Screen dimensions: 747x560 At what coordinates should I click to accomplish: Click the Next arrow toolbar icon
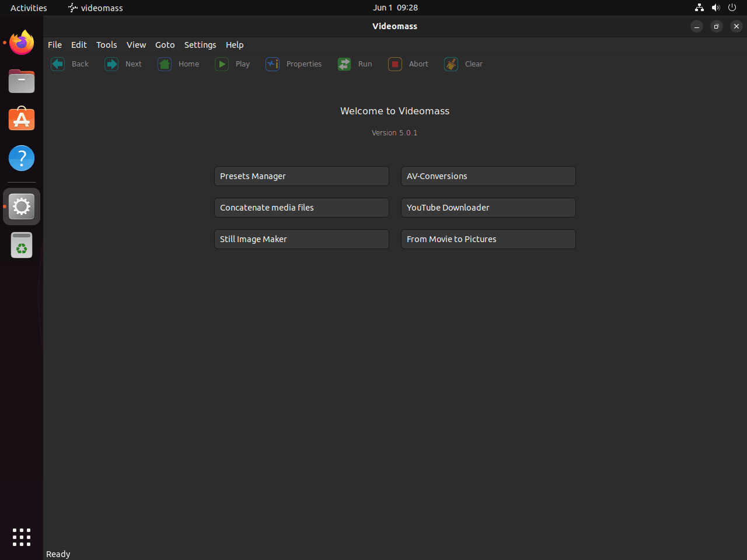[111, 64]
